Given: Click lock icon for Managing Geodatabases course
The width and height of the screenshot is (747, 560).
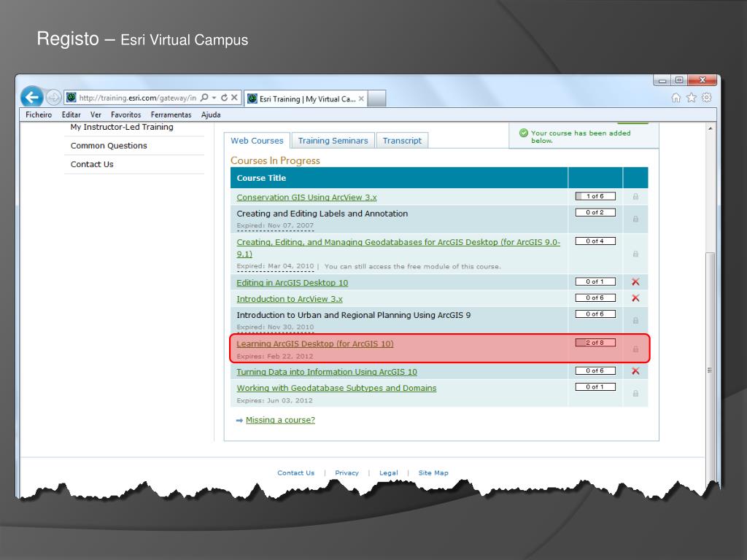Looking at the screenshot, I should coord(635,254).
